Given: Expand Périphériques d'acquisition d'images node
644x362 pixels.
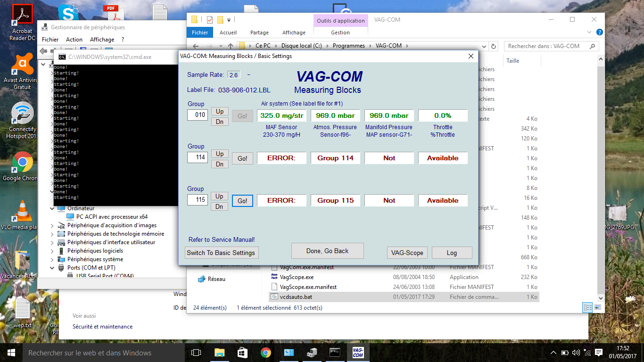Looking at the screenshot, I should pos(52,225).
